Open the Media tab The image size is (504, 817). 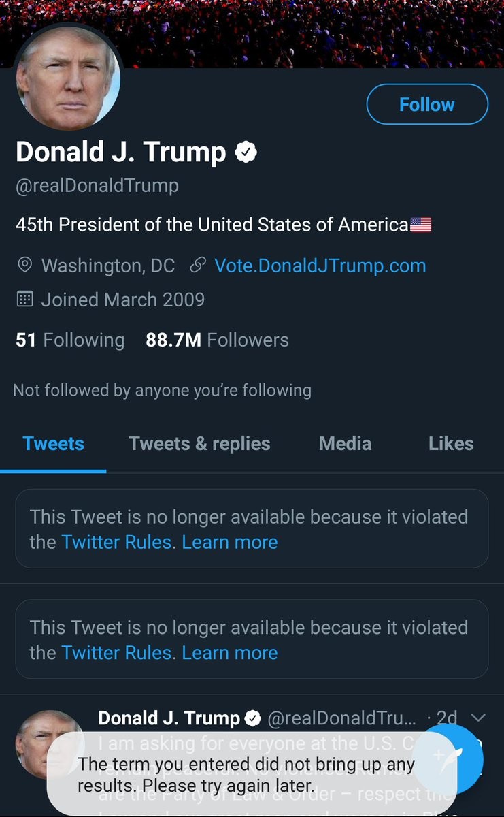tap(345, 444)
